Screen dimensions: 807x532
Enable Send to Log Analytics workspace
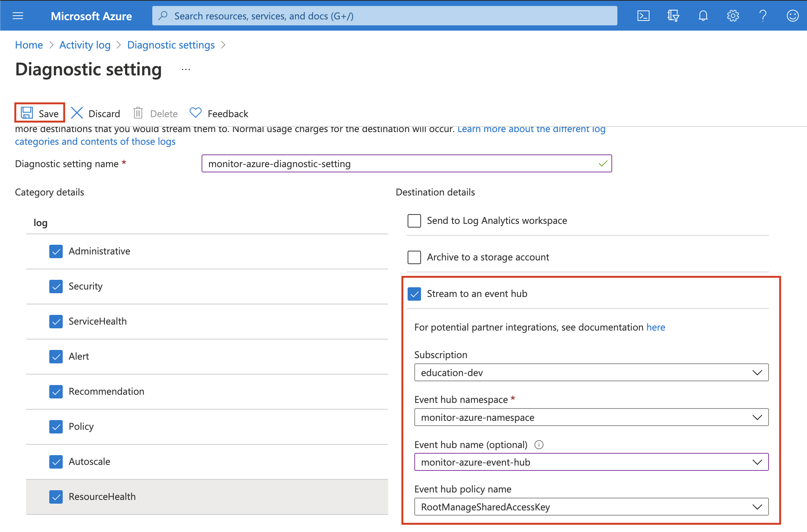414,221
